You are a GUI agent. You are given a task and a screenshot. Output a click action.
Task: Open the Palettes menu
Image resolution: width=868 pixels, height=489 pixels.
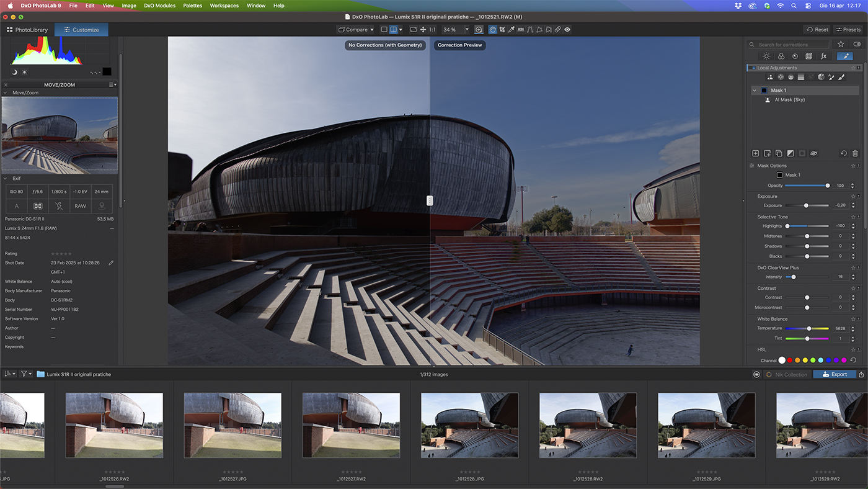tap(192, 6)
